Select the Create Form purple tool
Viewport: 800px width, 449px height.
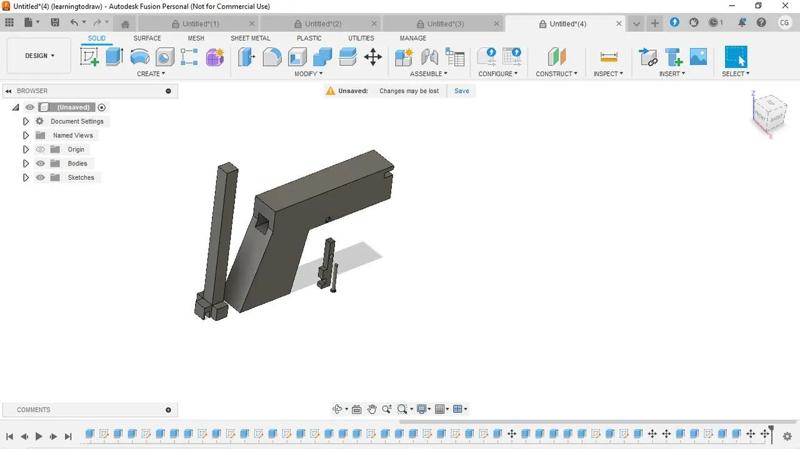(x=215, y=57)
